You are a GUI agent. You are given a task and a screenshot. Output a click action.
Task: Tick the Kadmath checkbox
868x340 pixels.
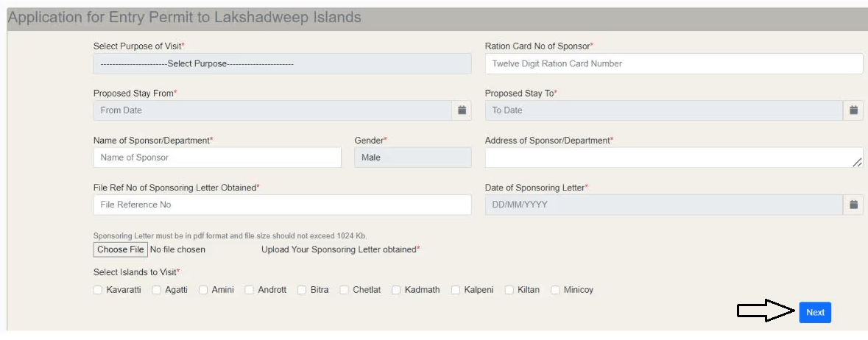pos(396,290)
